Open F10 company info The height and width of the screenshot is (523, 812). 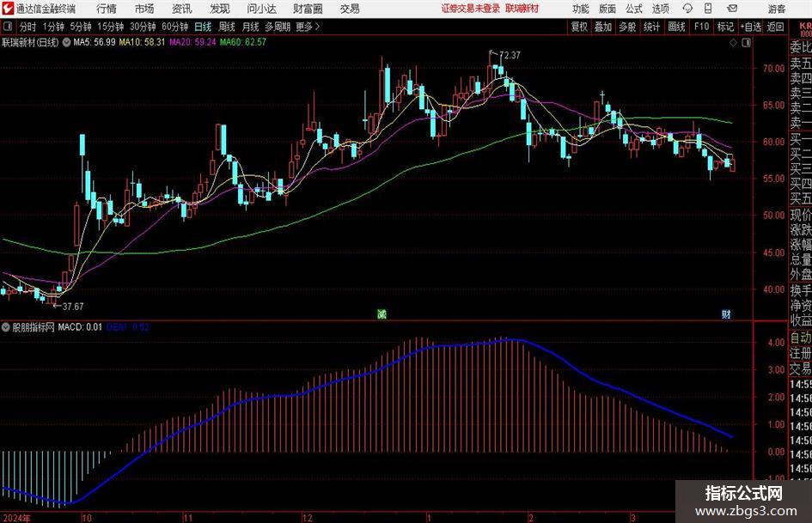click(701, 27)
